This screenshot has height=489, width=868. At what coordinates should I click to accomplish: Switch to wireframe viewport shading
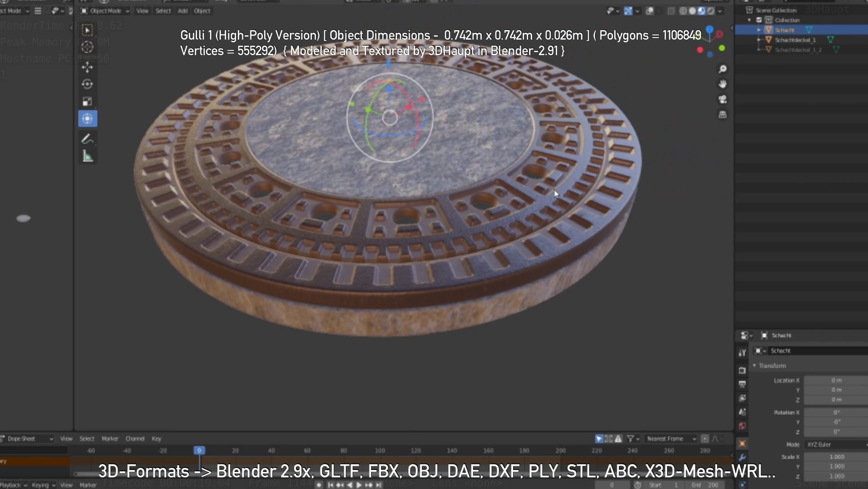point(683,11)
